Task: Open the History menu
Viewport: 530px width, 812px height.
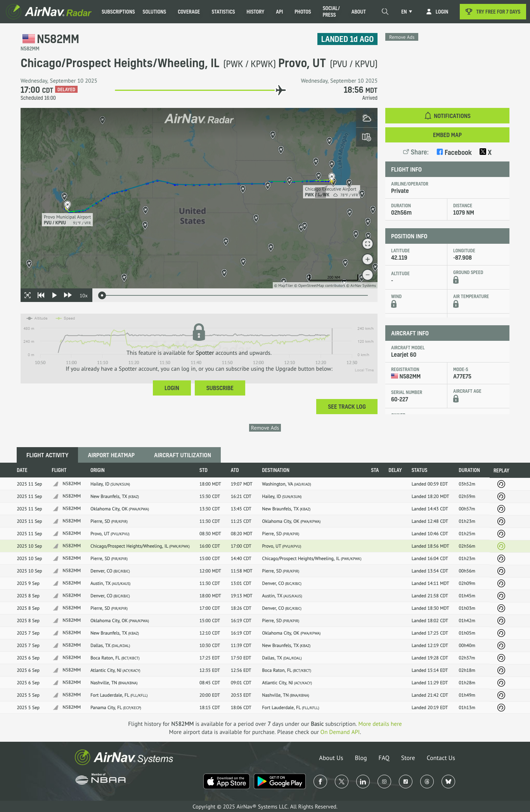Action: click(x=255, y=12)
